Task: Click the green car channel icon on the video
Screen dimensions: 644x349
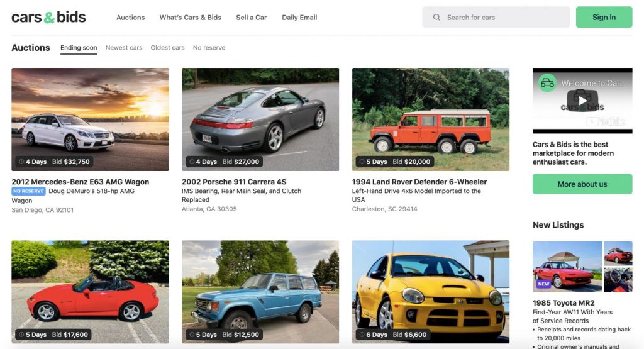Action: click(x=547, y=82)
